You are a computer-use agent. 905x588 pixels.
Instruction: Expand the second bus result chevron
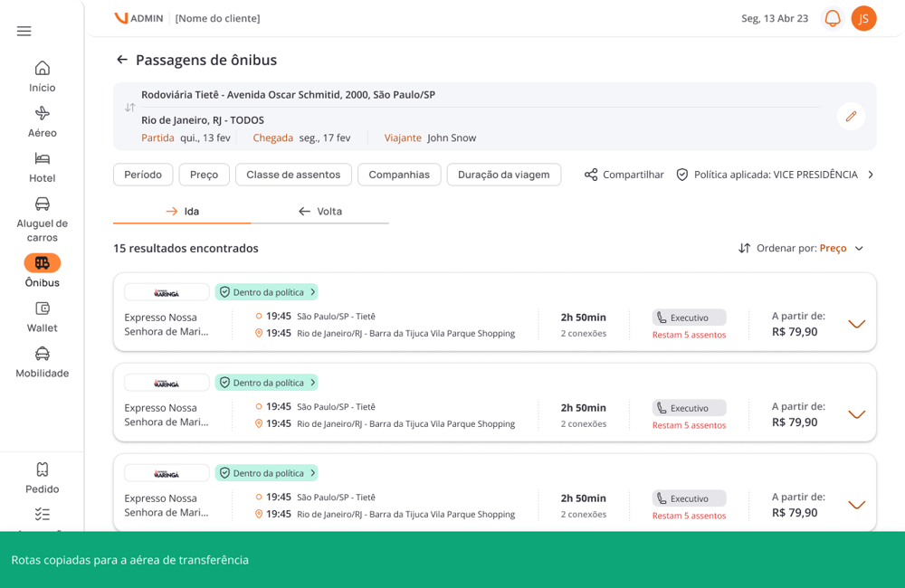coord(856,414)
